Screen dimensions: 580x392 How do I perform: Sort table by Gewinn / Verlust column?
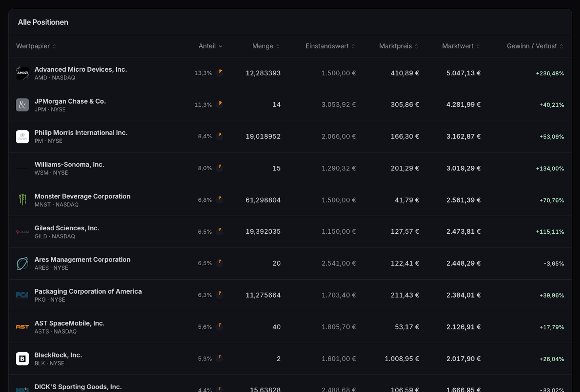coord(535,46)
